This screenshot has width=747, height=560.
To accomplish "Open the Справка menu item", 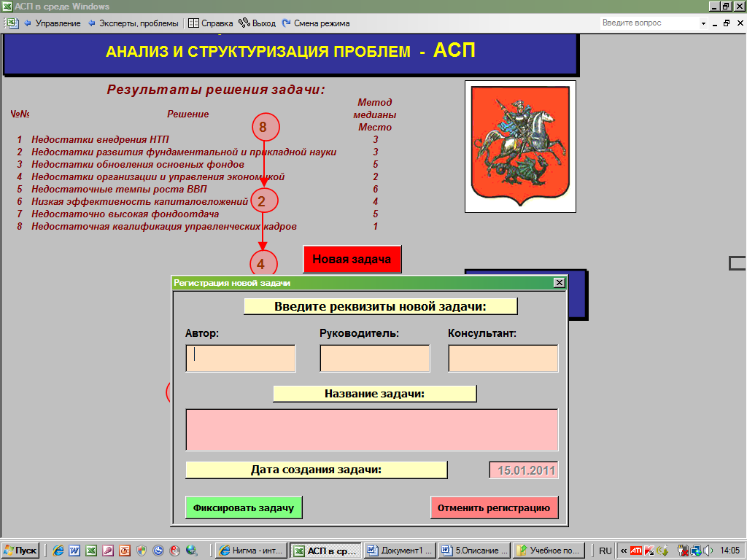I will [211, 23].
